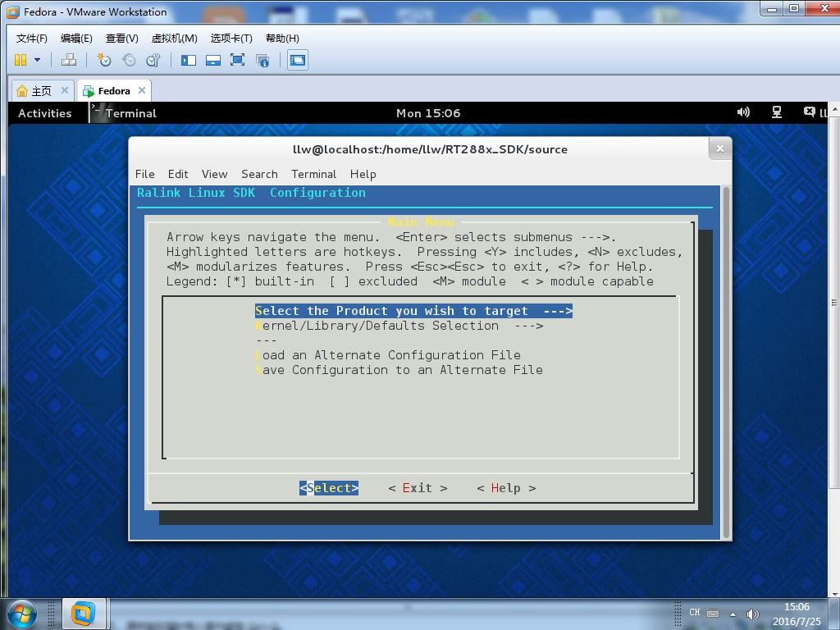Maximize the VMware Workstation window
The height and width of the screenshot is (630, 840).
point(794,8)
